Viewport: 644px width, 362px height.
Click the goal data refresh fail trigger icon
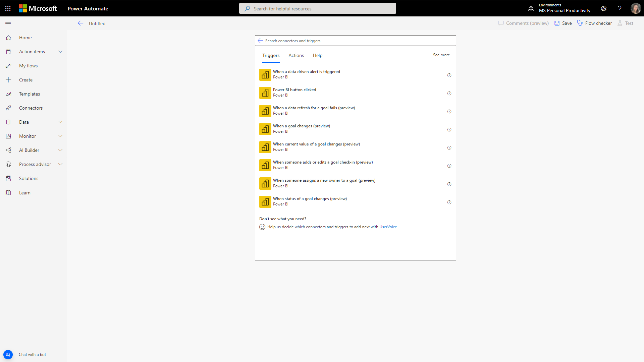[265, 111]
